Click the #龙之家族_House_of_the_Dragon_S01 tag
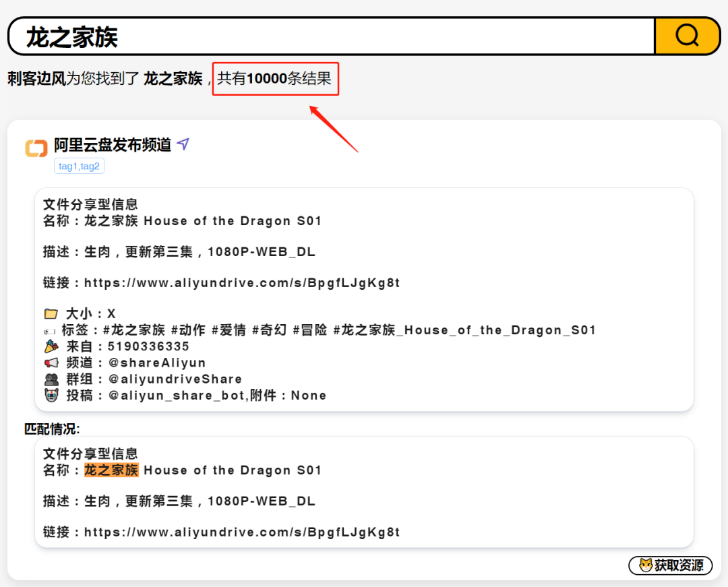 [464, 330]
